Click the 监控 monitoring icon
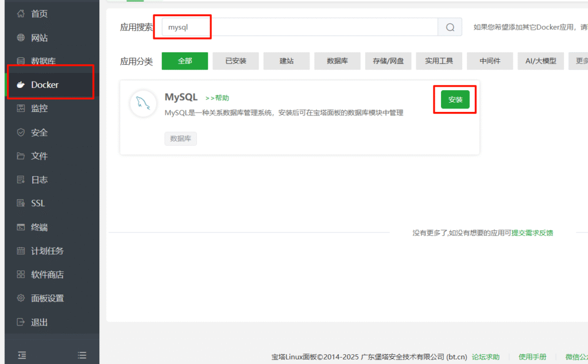The width and height of the screenshot is (588, 364). coord(21,108)
